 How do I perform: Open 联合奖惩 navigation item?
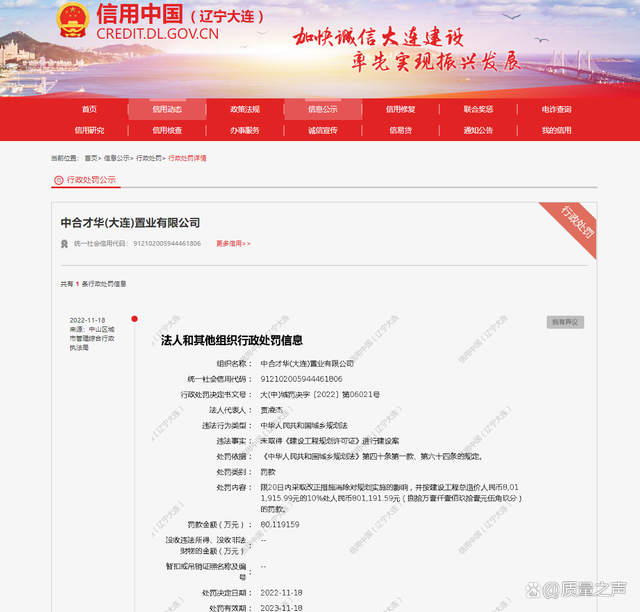pos(478,109)
